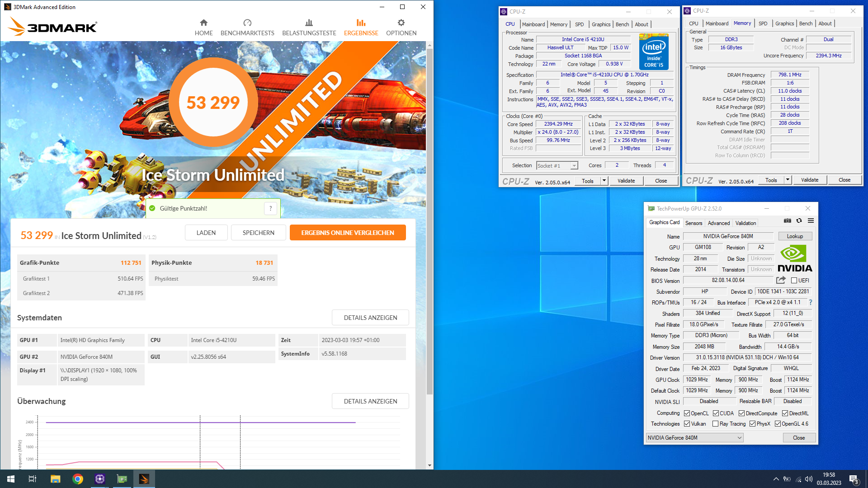Open the notification center

[x=854, y=479]
